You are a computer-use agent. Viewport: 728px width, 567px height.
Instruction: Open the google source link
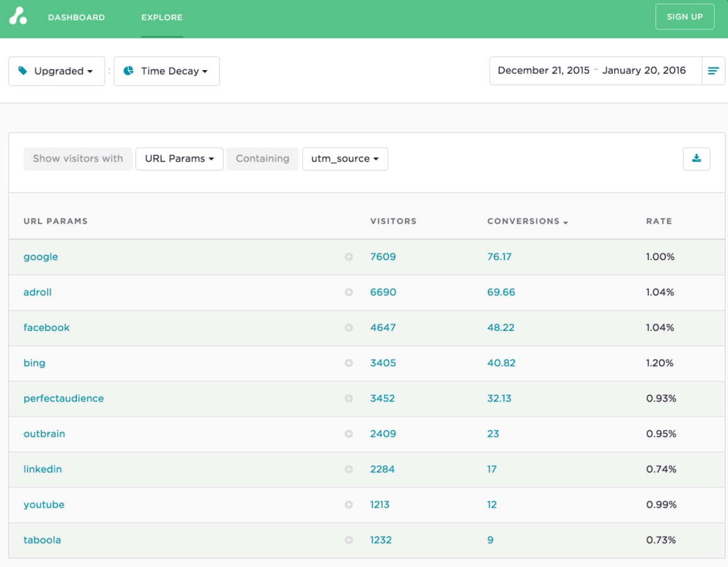tap(41, 257)
